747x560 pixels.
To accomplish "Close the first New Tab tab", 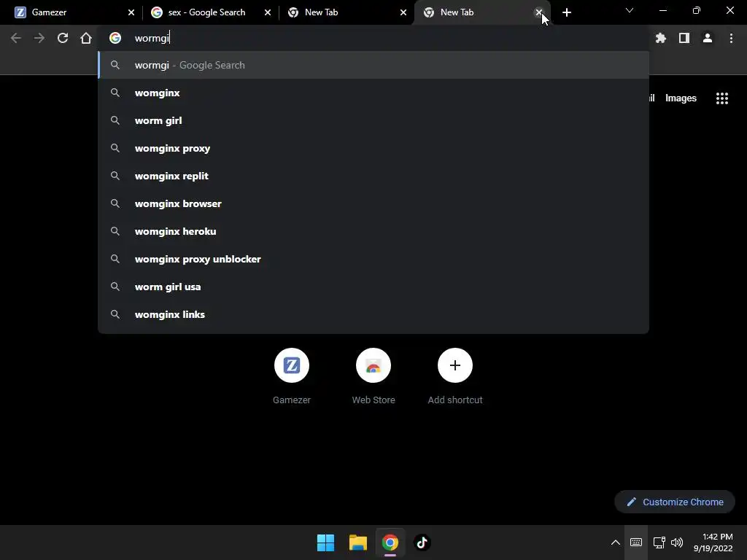I will 403,12.
